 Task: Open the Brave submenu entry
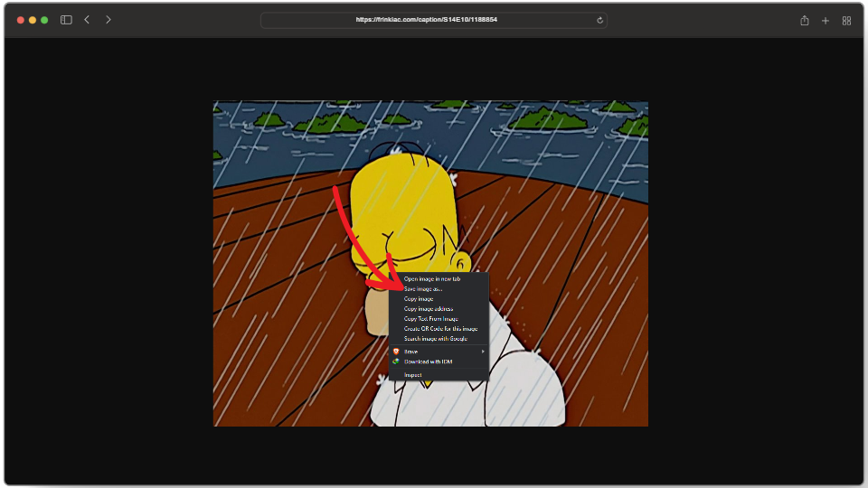pyautogui.click(x=439, y=352)
